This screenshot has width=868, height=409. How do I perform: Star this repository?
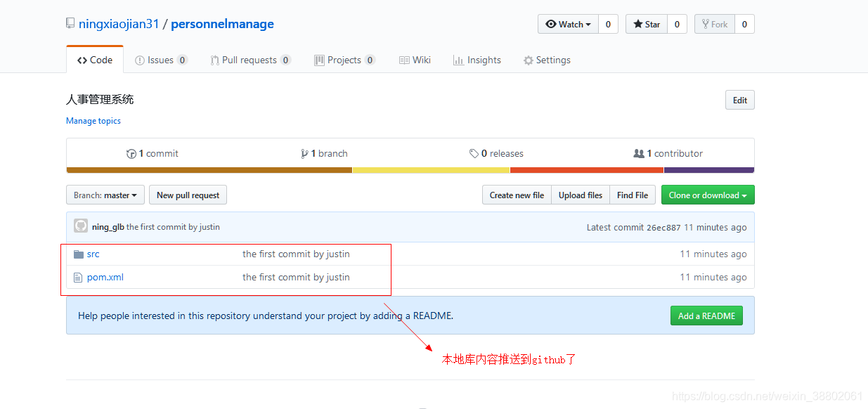646,24
